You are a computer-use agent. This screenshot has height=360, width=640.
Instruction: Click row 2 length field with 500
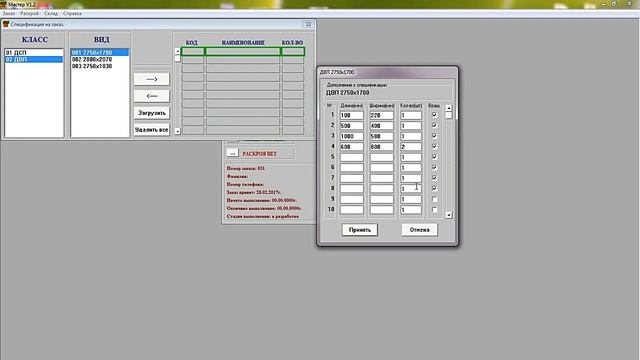[x=351, y=126]
